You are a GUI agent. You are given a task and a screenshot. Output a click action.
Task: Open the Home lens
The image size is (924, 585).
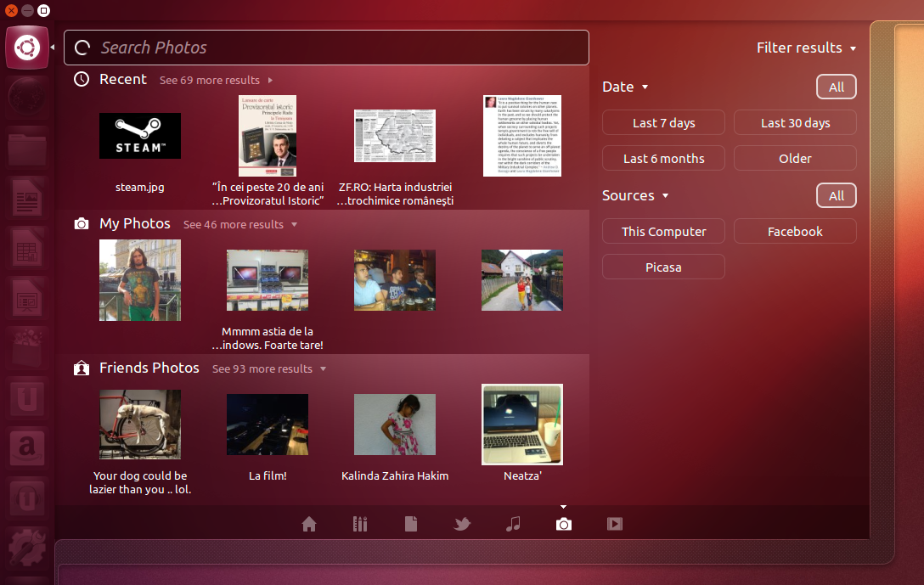pos(309,524)
